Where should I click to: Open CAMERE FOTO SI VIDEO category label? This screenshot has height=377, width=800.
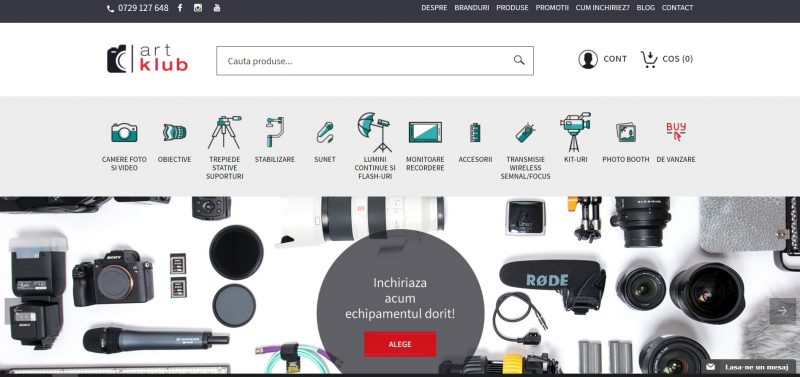point(124,163)
